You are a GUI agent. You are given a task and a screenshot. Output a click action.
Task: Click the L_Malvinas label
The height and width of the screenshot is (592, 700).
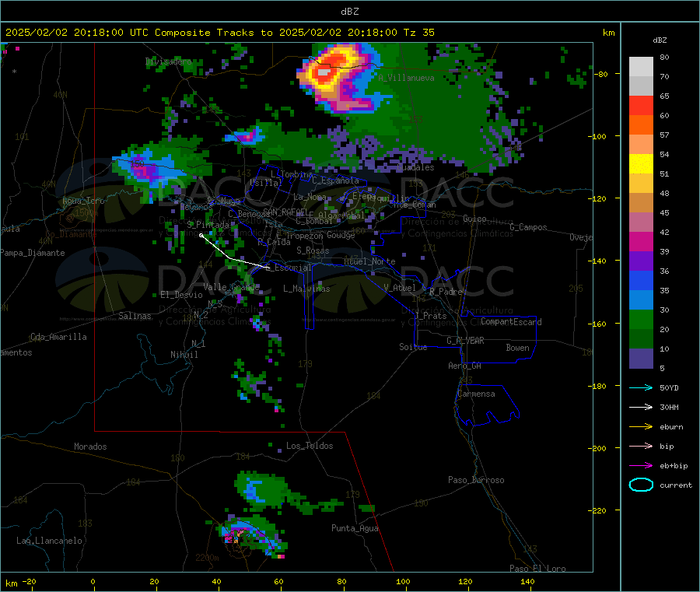click(x=306, y=289)
